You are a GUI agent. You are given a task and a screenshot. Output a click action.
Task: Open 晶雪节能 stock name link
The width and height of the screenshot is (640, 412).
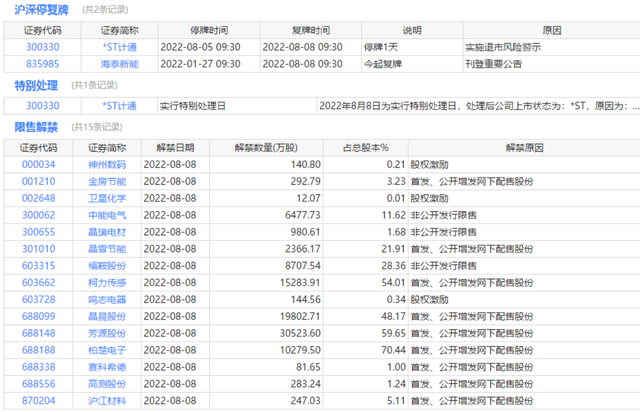coord(107,249)
